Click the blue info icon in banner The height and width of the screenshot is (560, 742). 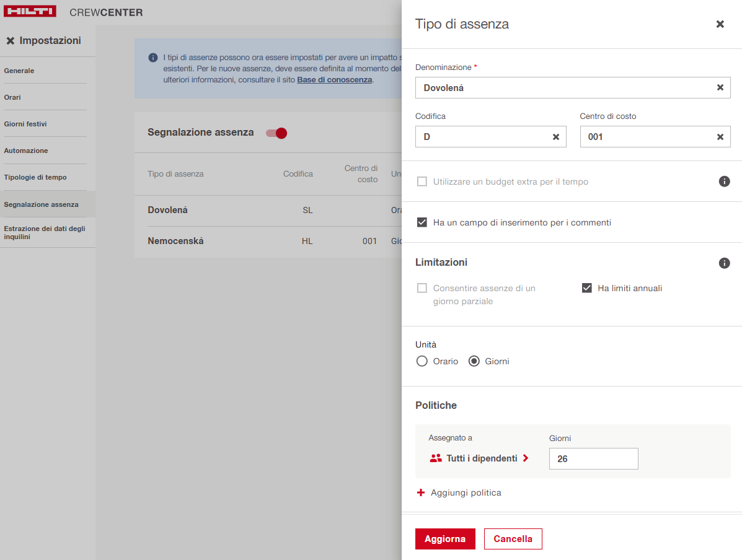pos(152,58)
